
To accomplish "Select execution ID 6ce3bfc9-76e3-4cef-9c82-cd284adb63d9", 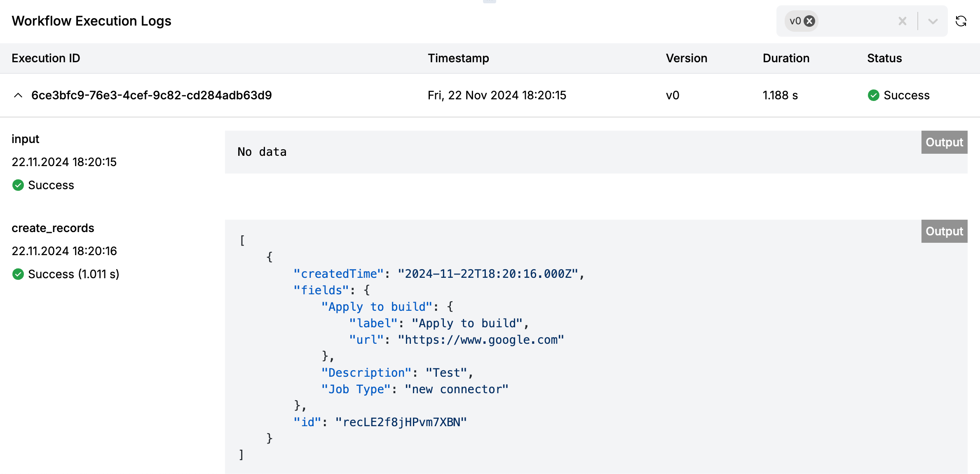I will tap(151, 95).
